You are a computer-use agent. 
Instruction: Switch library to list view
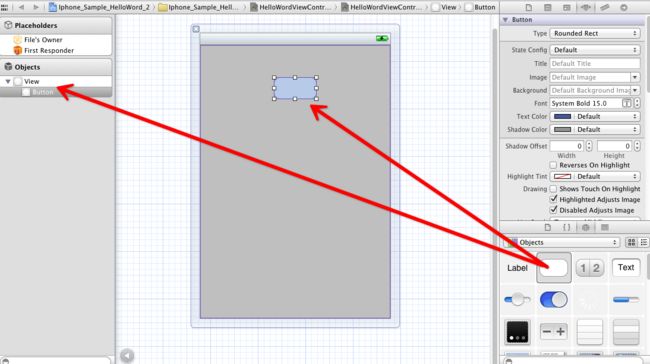point(644,243)
